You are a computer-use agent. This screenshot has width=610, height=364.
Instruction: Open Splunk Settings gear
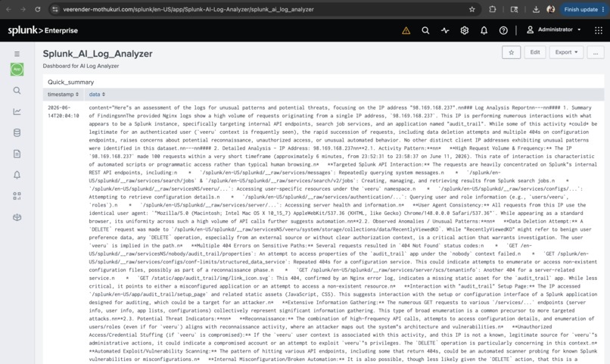pos(465,30)
